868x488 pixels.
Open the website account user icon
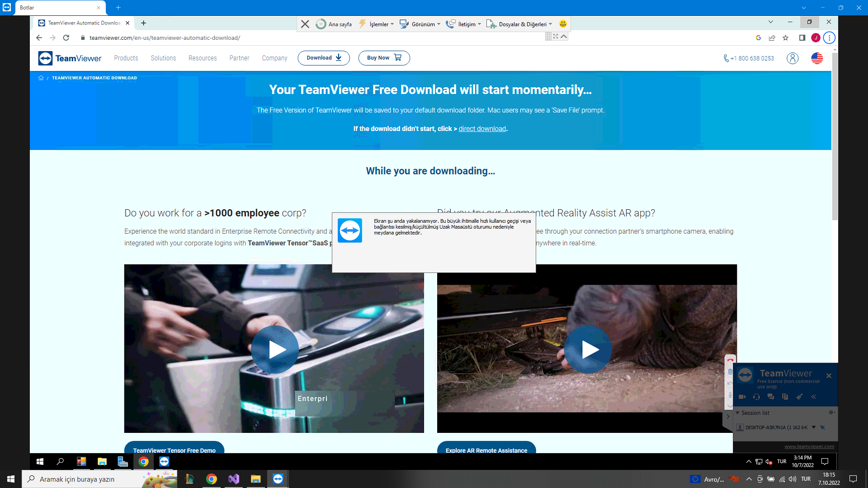click(793, 58)
